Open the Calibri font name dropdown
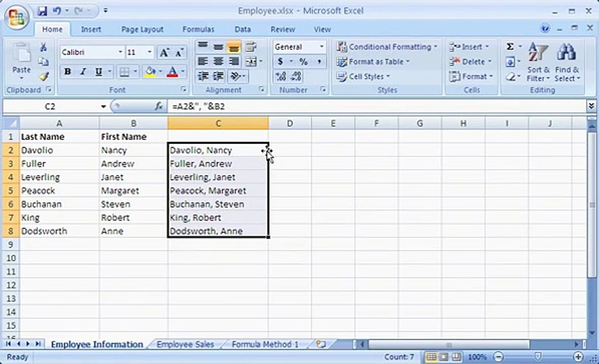 point(120,52)
